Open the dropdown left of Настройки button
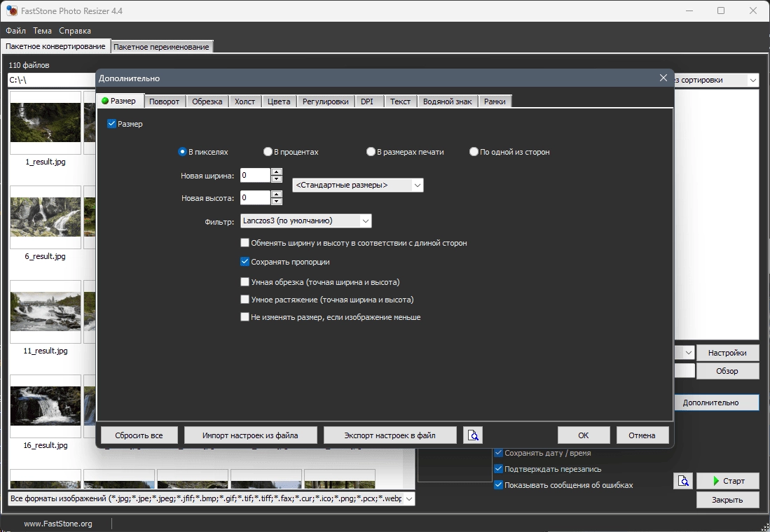Image resolution: width=770 pixels, height=532 pixels. [x=689, y=352]
